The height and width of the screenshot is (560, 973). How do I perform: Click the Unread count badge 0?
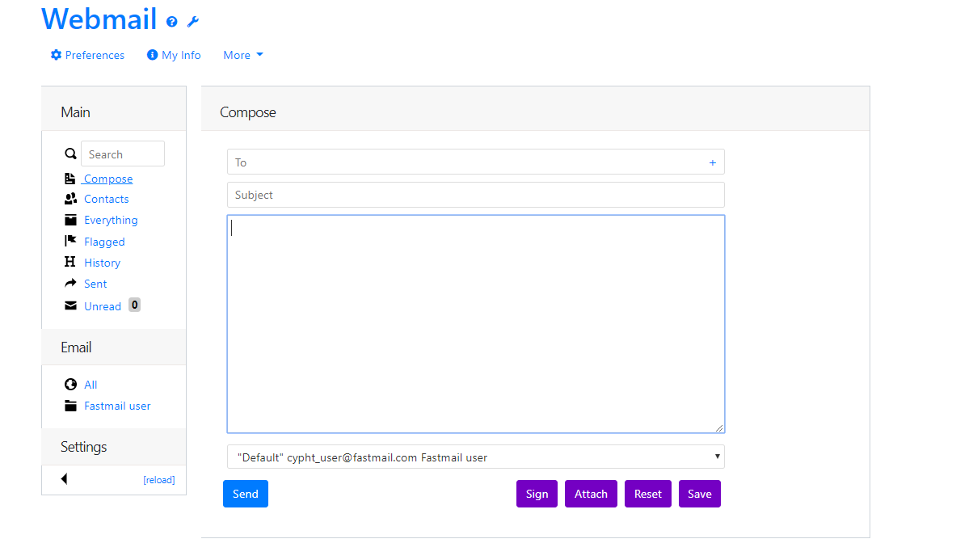(x=134, y=305)
